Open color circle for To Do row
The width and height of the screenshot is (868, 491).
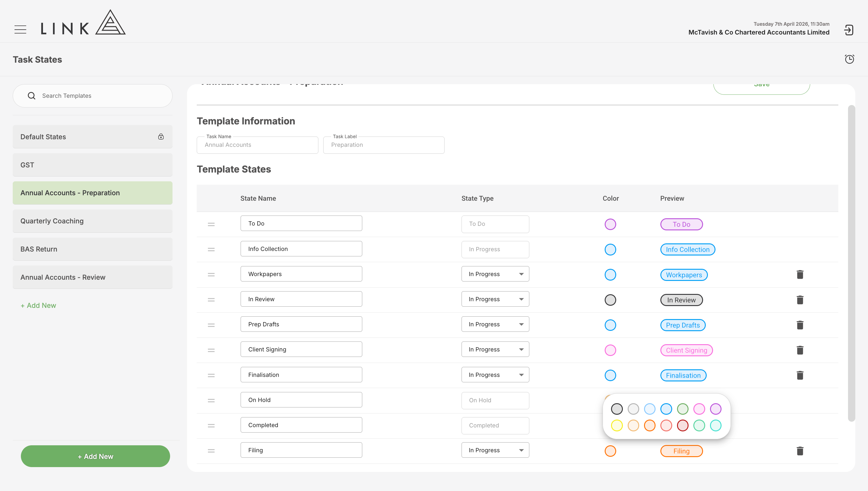pyautogui.click(x=610, y=224)
